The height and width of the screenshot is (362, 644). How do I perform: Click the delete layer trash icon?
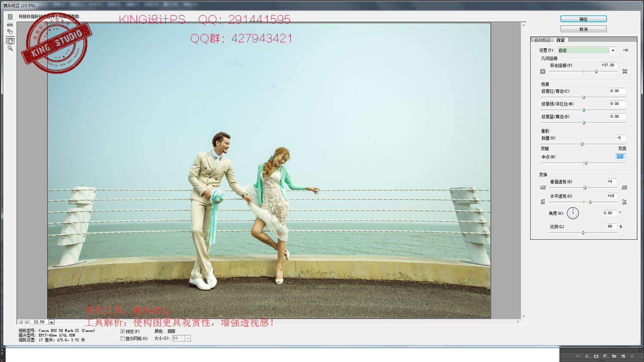pos(632,356)
